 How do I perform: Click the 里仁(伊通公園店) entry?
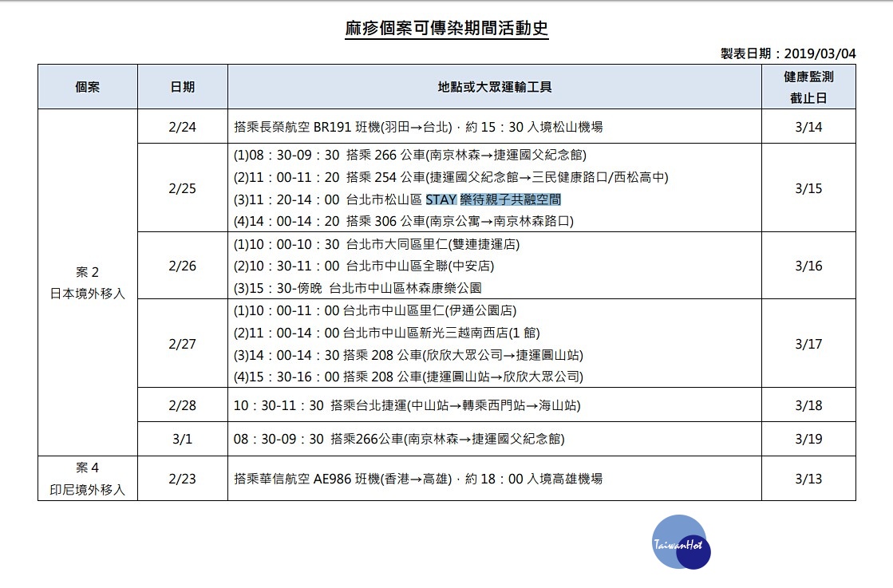click(375, 310)
